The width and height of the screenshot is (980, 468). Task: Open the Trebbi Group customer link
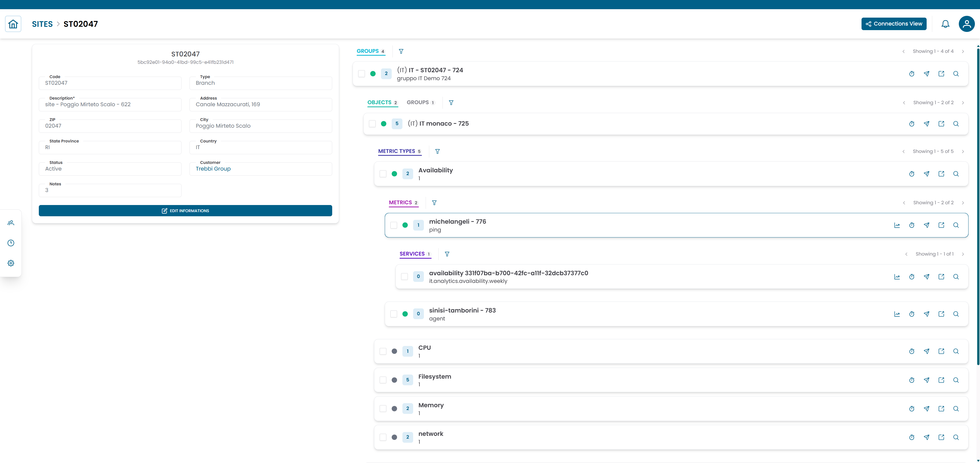tap(213, 169)
